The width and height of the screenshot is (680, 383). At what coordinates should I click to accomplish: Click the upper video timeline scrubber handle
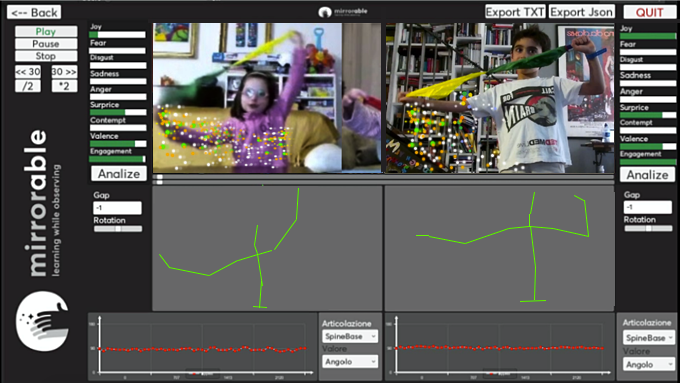click(160, 177)
